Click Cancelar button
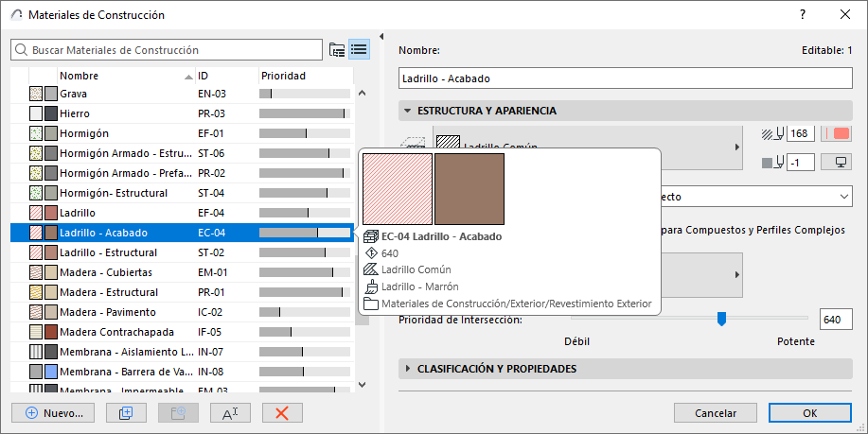Screen dimensions: 868x434 click(716, 413)
